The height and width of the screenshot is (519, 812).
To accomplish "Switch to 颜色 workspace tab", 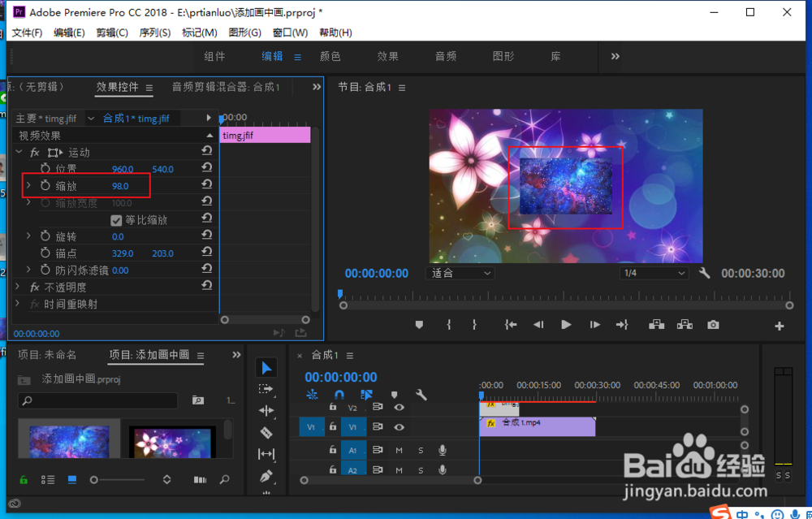I will (330, 56).
